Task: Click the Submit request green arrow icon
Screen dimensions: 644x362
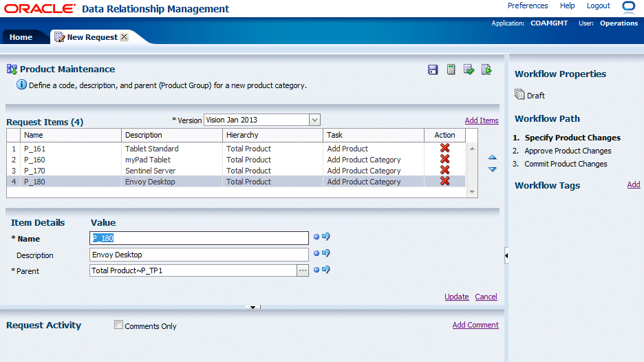Action: [x=486, y=70]
